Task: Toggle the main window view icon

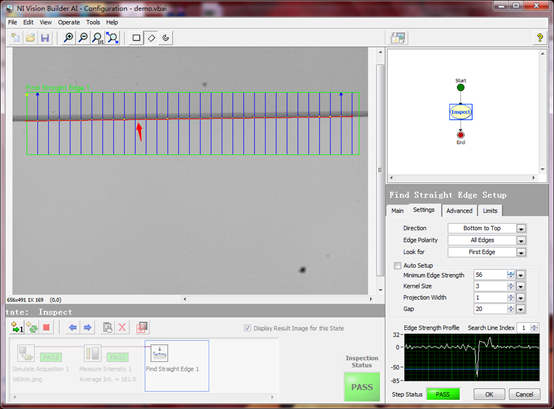Action: point(398,38)
